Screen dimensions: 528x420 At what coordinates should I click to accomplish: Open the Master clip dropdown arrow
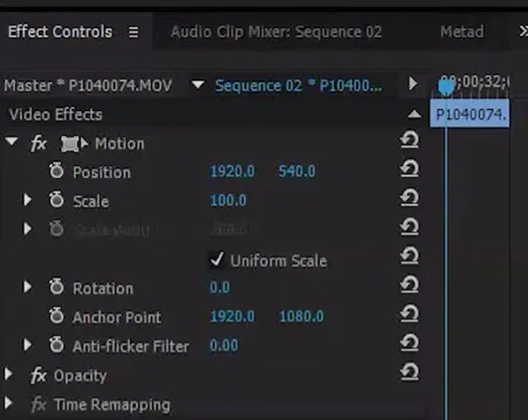(198, 84)
